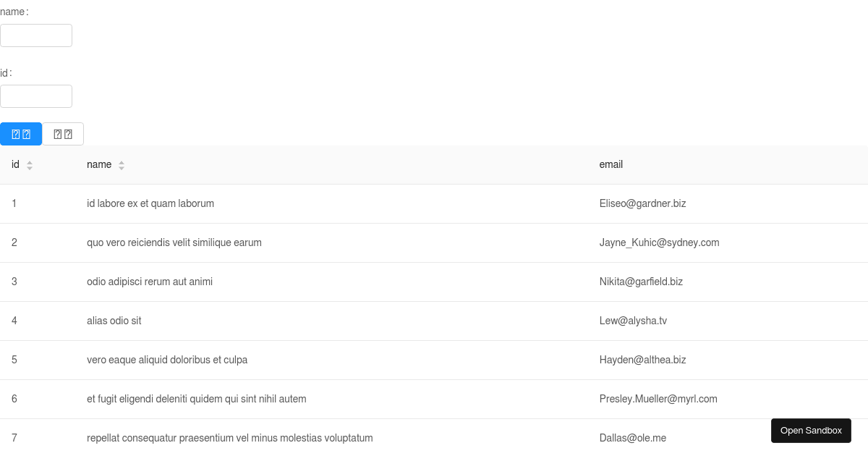Click id cell of the Hayden@althea.biz row
Image resolution: width=868 pixels, height=456 pixels.
38,360
